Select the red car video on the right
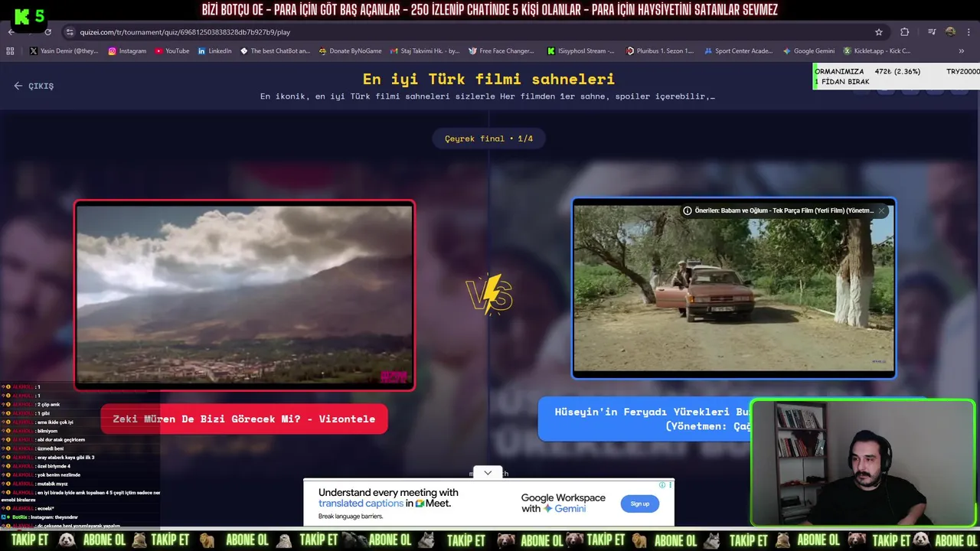This screenshot has height=551, width=980. (x=733, y=289)
